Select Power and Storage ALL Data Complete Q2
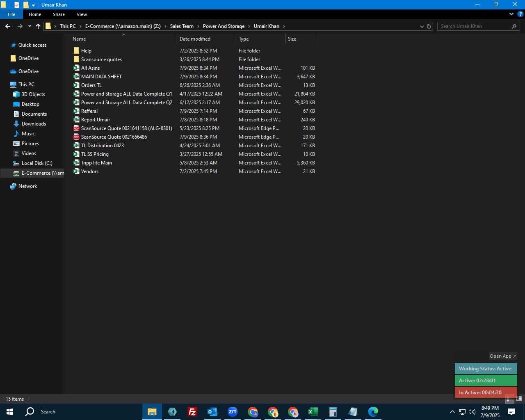The width and height of the screenshot is (525, 420). 127,103
